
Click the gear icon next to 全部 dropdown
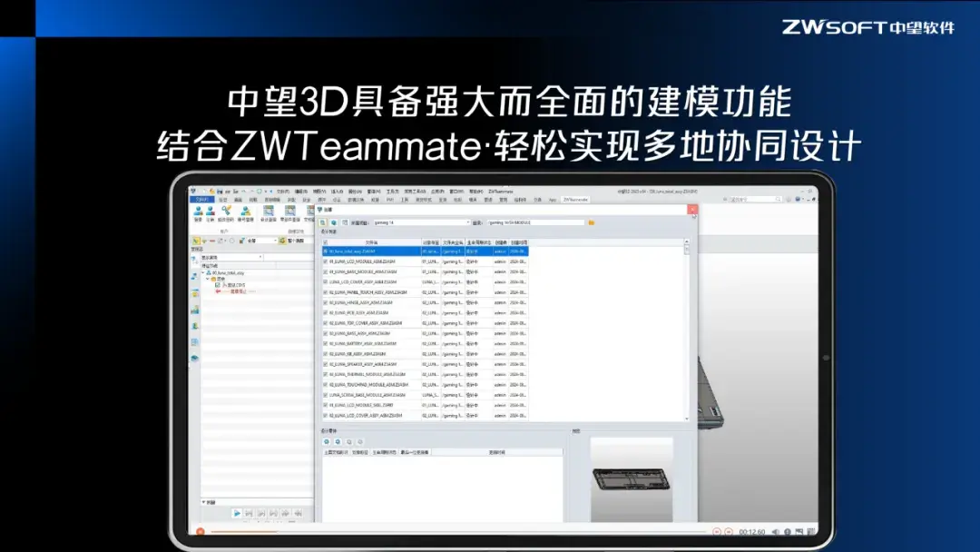click(x=242, y=241)
